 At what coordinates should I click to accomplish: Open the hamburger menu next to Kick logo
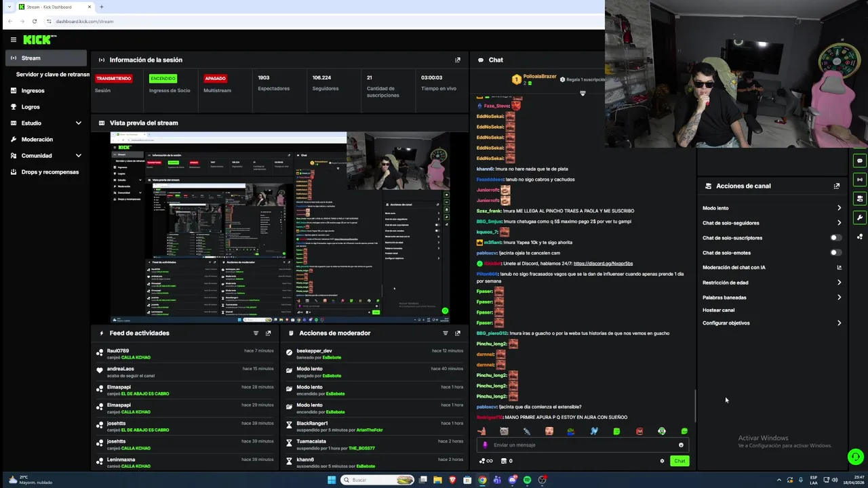13,40
